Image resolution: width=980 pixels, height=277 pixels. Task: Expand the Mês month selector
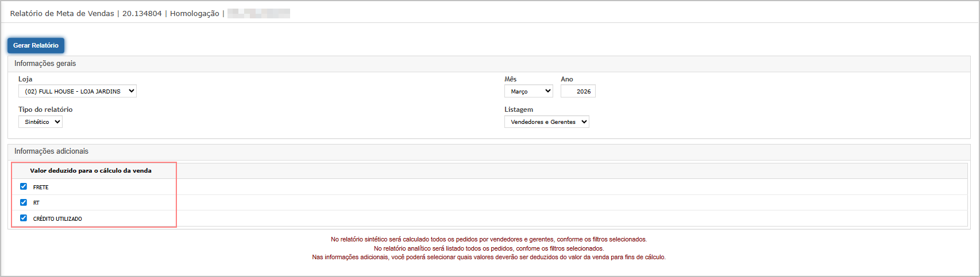click(528, 91)
